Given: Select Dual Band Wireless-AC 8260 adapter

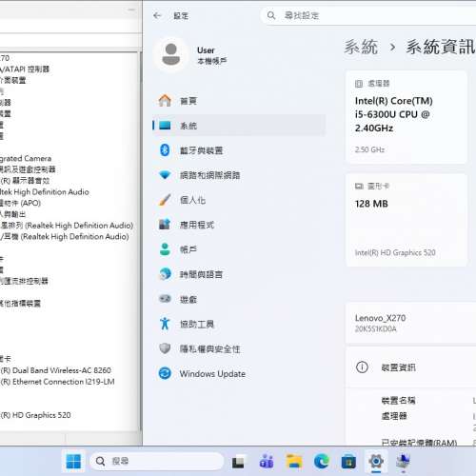Looking at the screenshot, I should 56,370.
